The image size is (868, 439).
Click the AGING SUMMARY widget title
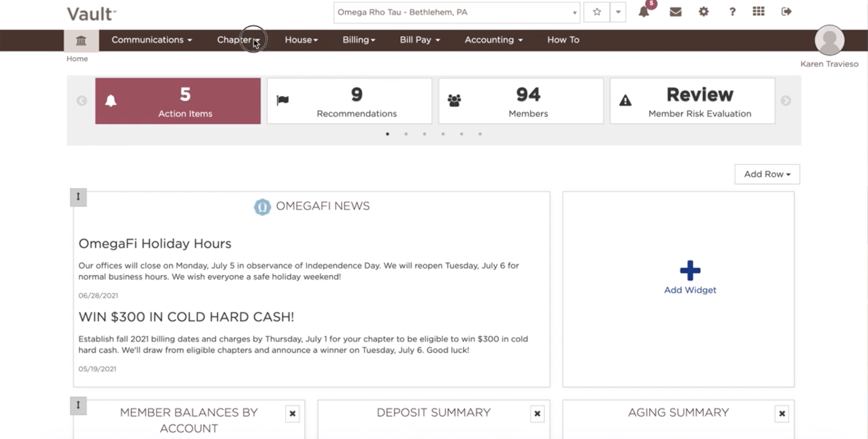(x=678, y=413)
